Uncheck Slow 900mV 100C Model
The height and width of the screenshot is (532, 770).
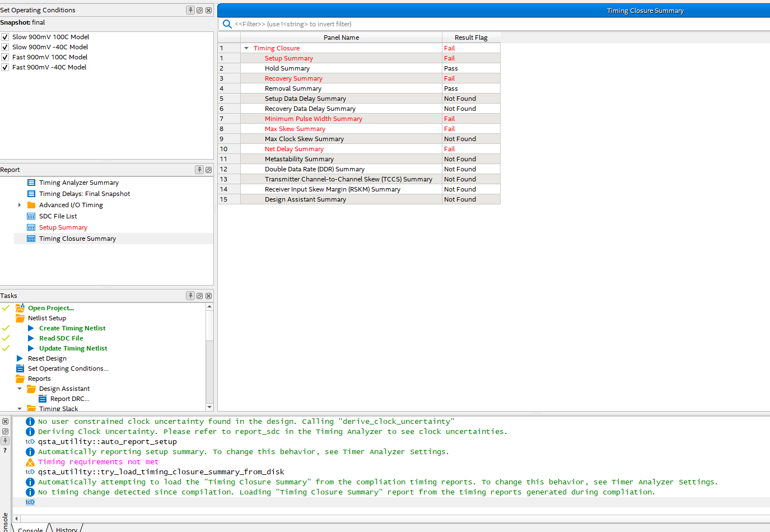pyautogui.click(x=5, y=37)
